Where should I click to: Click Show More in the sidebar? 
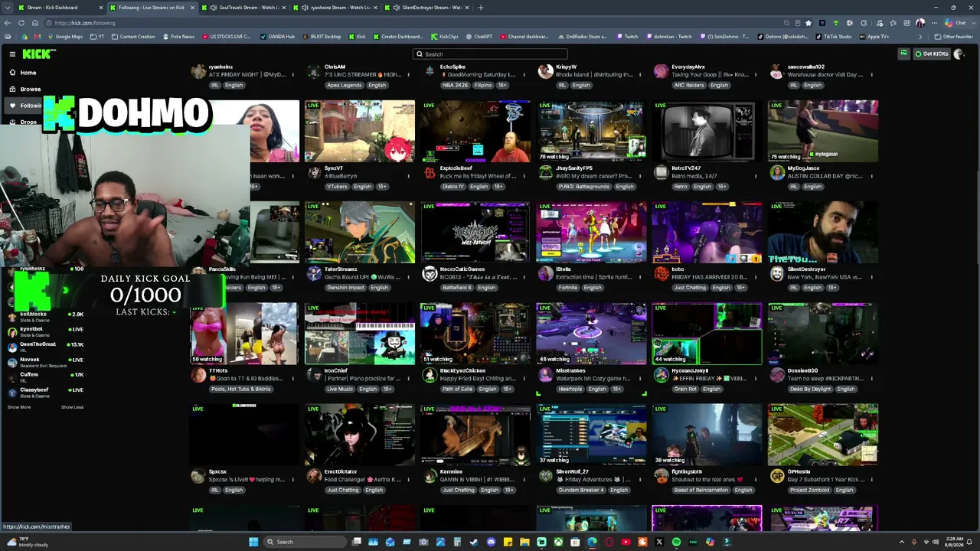coord(19,407)
